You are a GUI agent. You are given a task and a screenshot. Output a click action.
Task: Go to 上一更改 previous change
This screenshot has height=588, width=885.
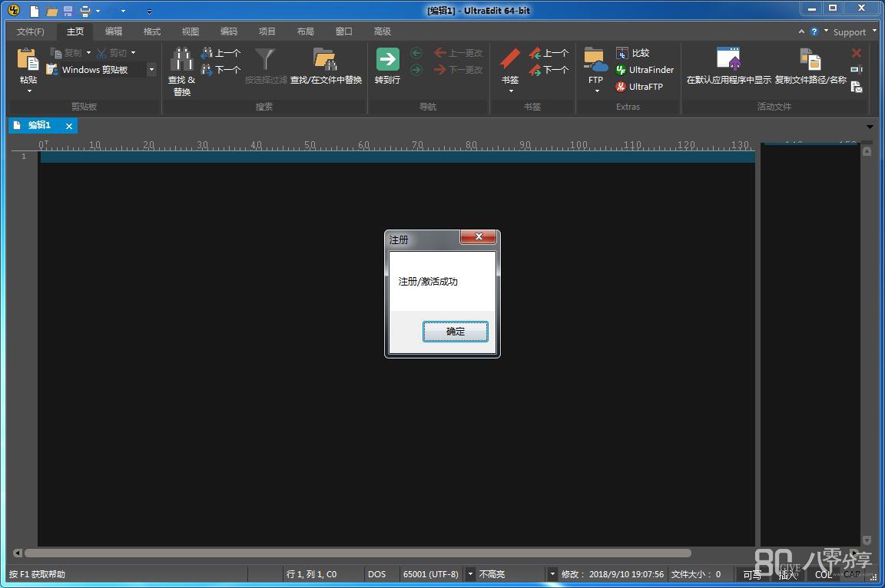pos(459,53)
